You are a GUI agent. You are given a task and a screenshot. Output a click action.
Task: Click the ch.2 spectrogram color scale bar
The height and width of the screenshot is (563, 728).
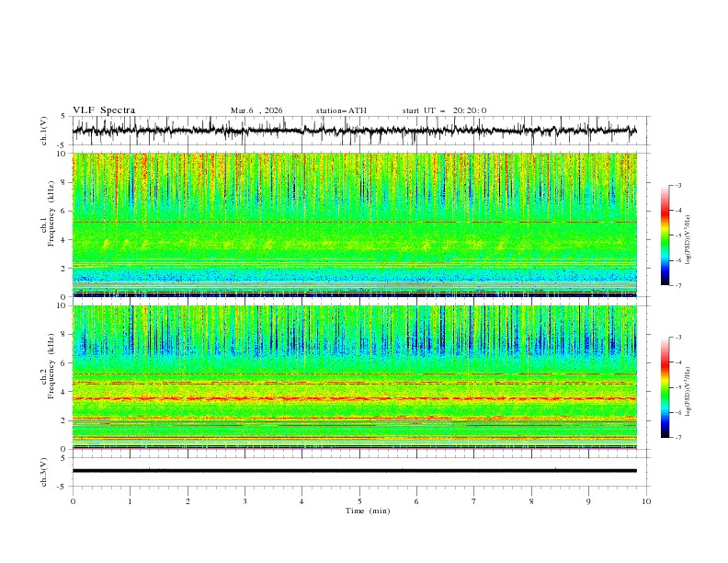pyautogui.click(x=665, y=387)
